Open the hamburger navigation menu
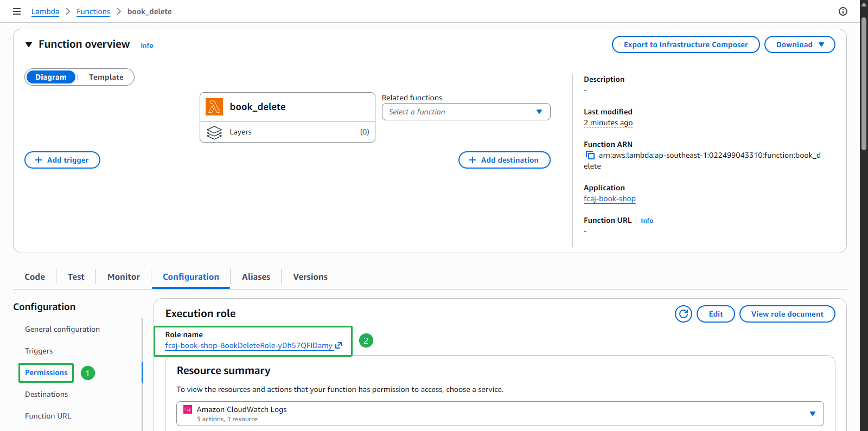 (17, 11)
